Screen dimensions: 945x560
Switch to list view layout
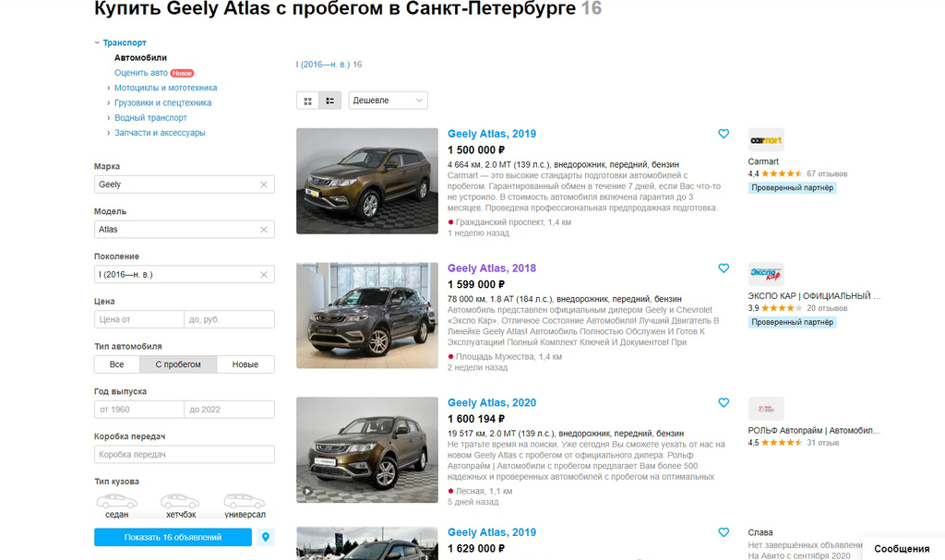click(329, 101)
